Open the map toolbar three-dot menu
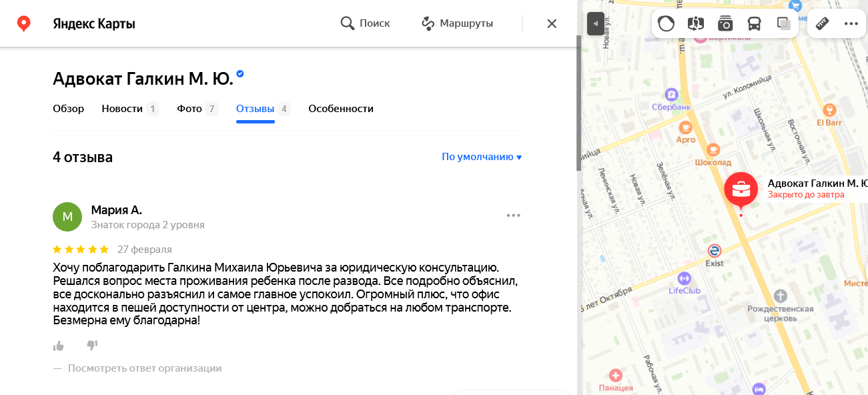The image size is (868, 395). click(x=851, y=24)
